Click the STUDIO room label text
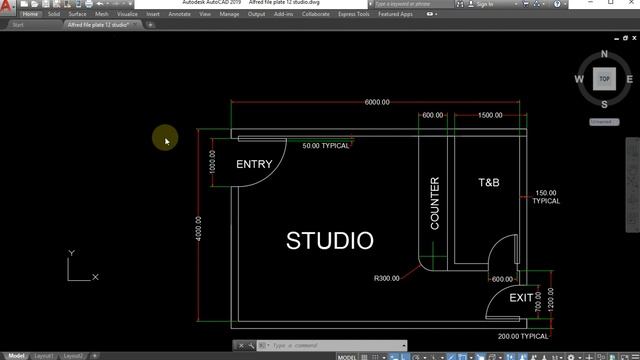Viewport: 640px width, 360px height. tap(330, 240)
